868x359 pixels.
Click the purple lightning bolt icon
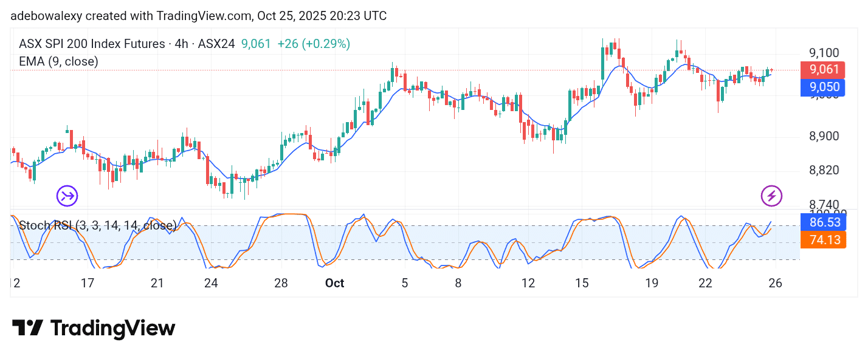(x=771, y=196)
